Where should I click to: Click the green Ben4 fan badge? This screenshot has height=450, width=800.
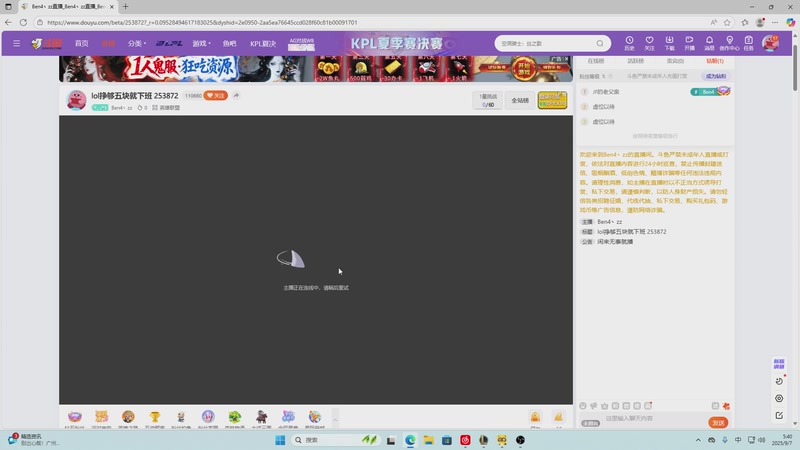pos(710,92)
